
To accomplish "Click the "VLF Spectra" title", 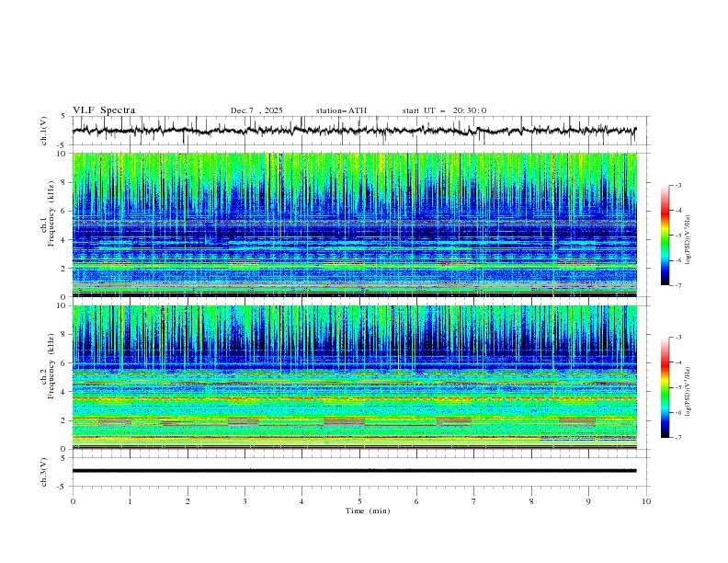I will coord(104,110).
